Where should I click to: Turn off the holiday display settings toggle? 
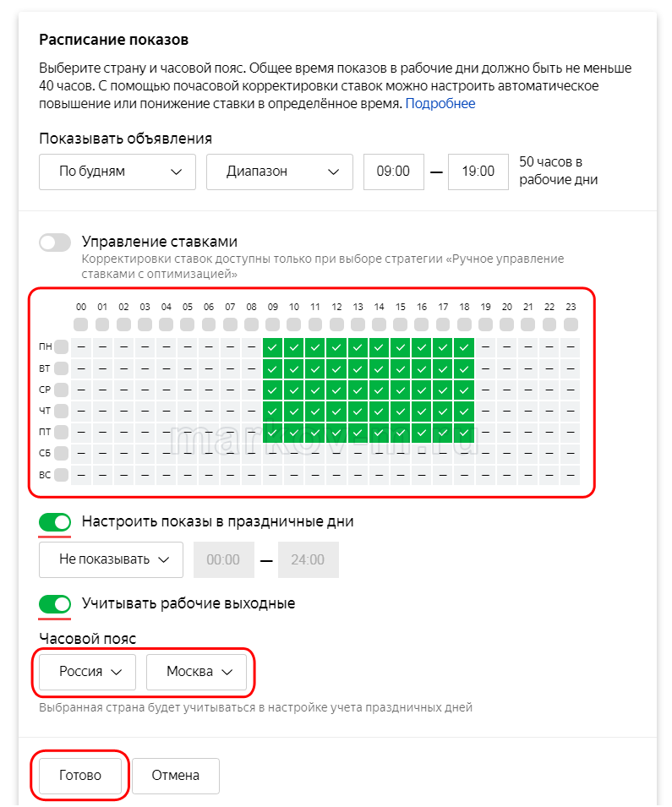(x=55, y=521)
